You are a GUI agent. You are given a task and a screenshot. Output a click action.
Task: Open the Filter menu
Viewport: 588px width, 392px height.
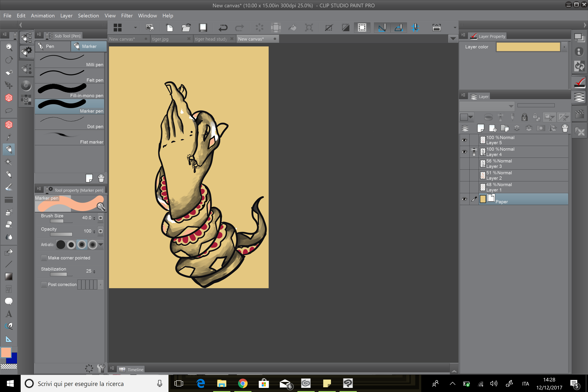tap(127, 15)
